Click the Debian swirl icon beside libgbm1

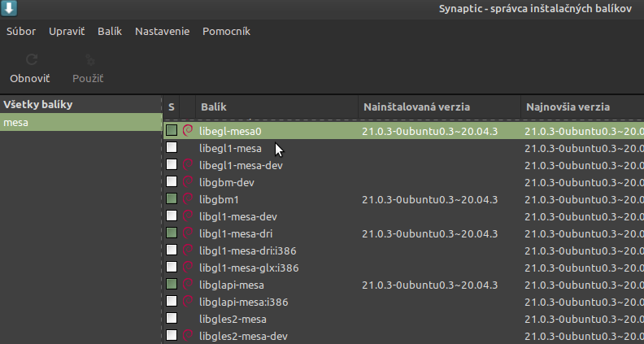tap(188, 199)
